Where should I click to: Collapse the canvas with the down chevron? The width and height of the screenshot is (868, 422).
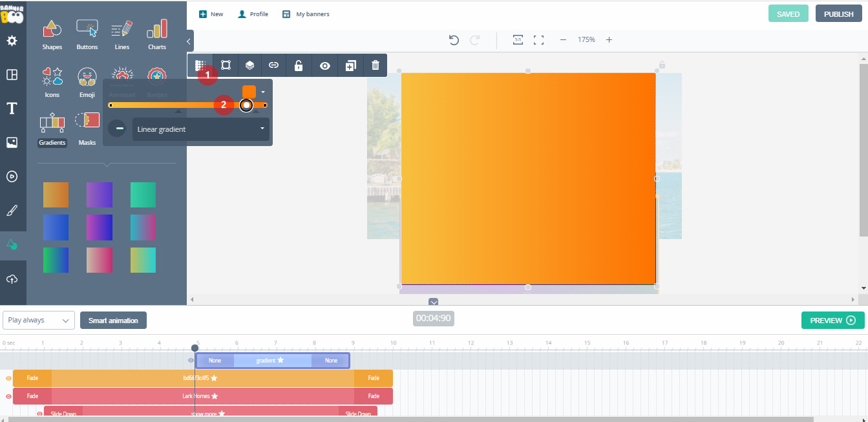coord(434,302)
